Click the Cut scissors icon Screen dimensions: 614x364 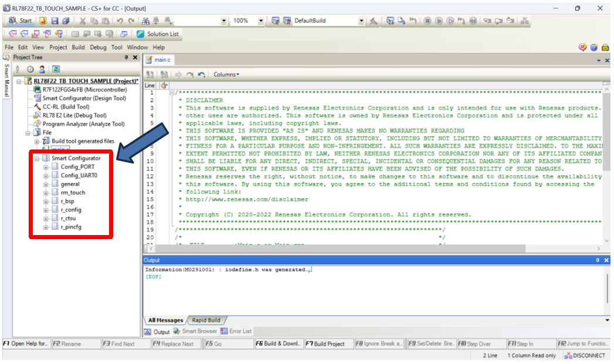pyautogui.click(x=84, y=21)
